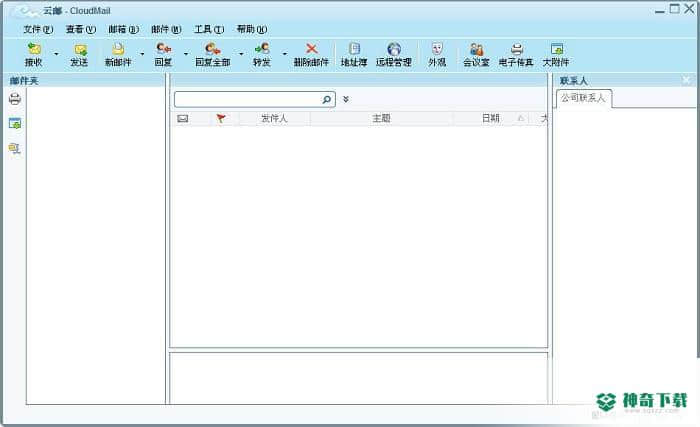Click the envelope status column header

[183, 118]
